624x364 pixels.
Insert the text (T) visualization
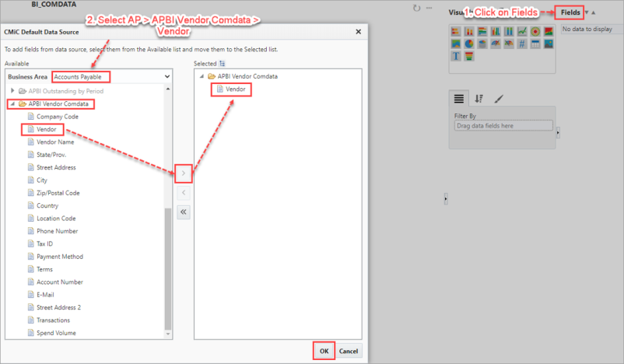pos(456,56)
